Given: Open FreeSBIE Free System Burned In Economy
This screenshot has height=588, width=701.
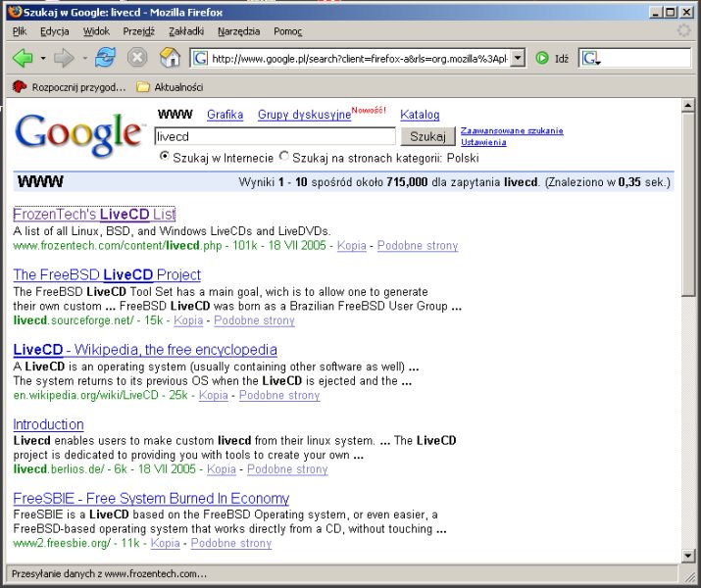Looking at the screenshot, I should tap(151, 498).
